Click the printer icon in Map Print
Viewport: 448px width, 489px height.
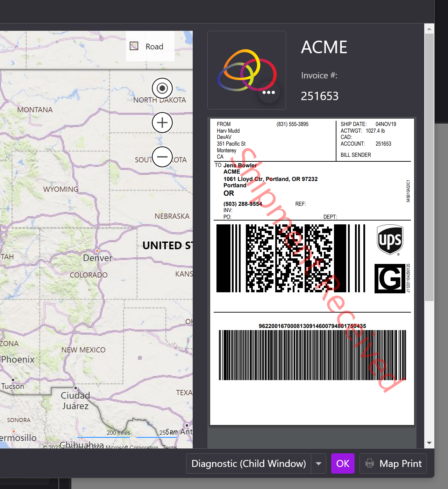click(370, 463)
